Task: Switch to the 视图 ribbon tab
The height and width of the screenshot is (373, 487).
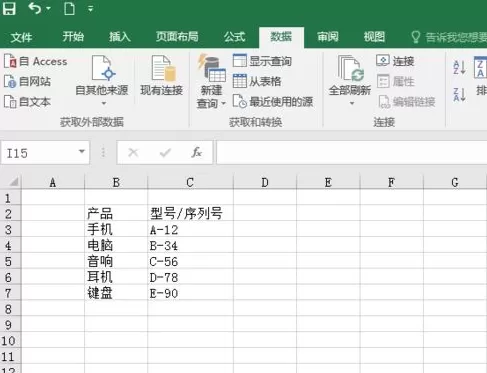Action: click(374, 36)
